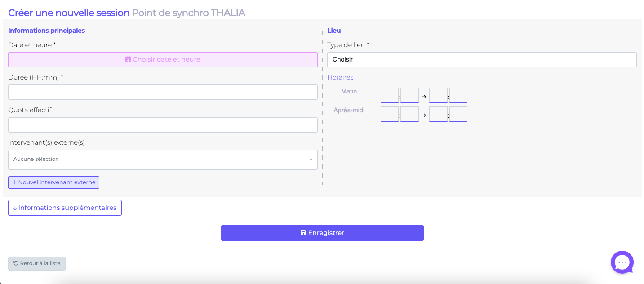Open the Type de lieu dropdown

pyautogui.click(x=481, y=60)
